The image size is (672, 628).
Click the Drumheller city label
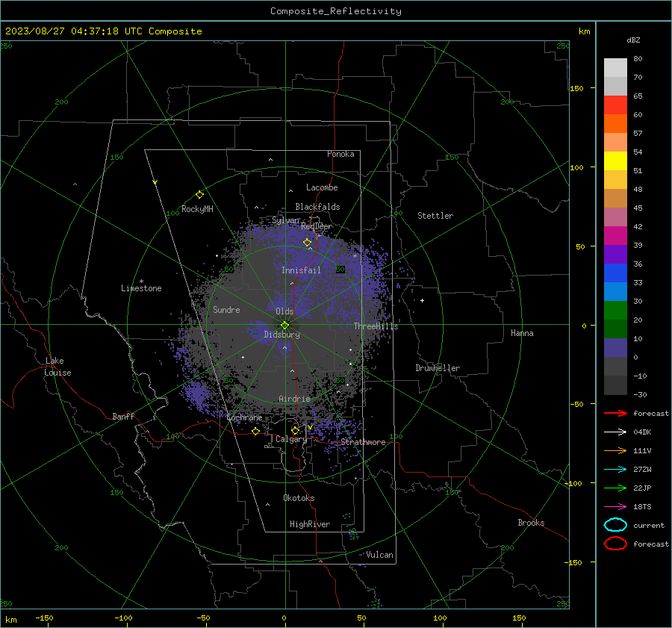point(438,368)
